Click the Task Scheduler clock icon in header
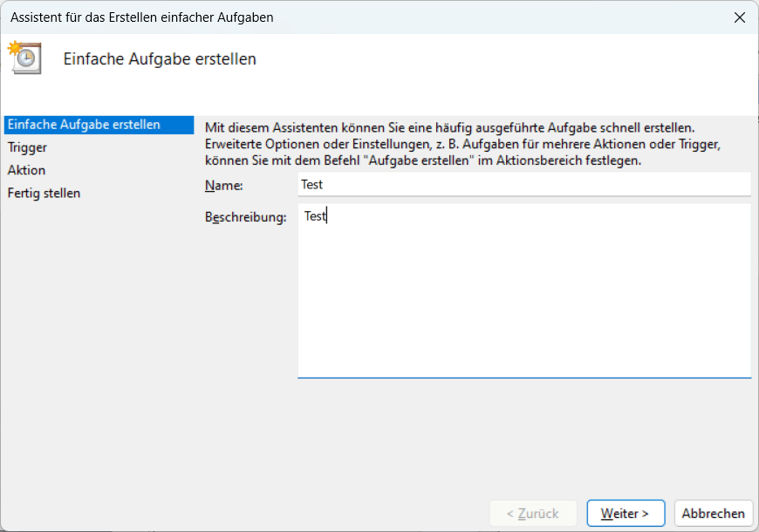This screenshot has height=532, width=759. tap(25, 57)
